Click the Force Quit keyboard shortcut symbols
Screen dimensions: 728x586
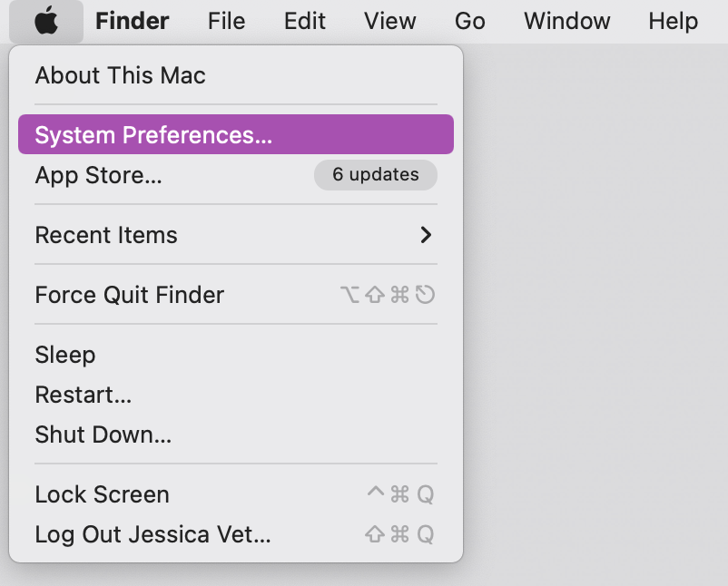388,295
